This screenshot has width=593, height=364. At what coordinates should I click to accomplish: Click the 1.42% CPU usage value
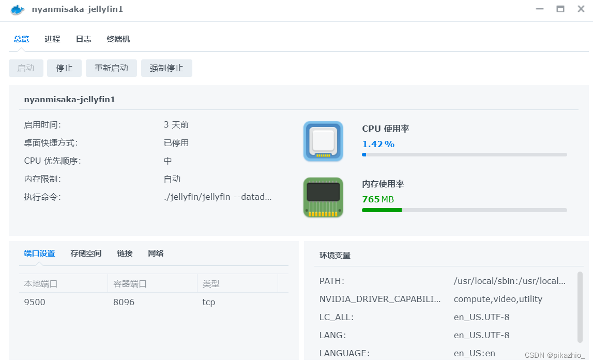(378, 144)
